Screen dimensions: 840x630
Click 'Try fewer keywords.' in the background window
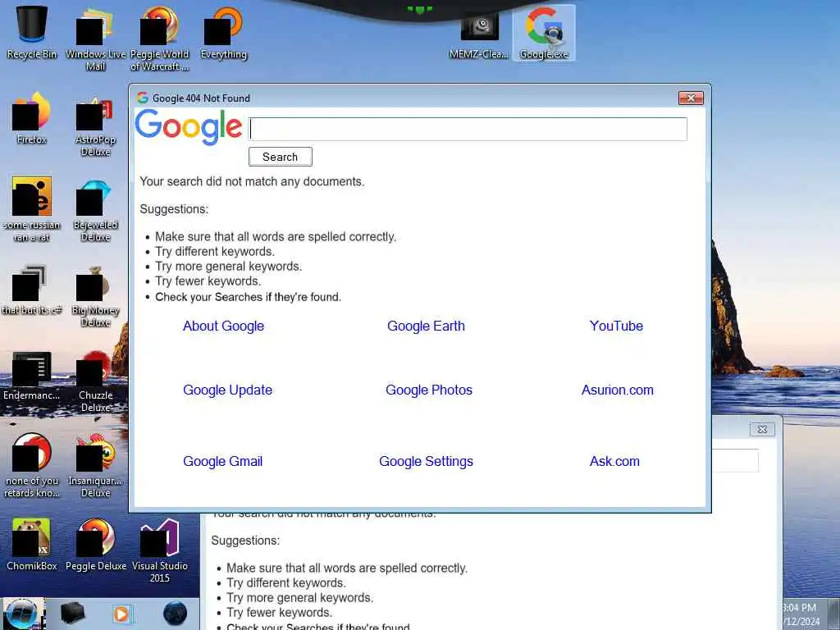click(x=280, y=612)
